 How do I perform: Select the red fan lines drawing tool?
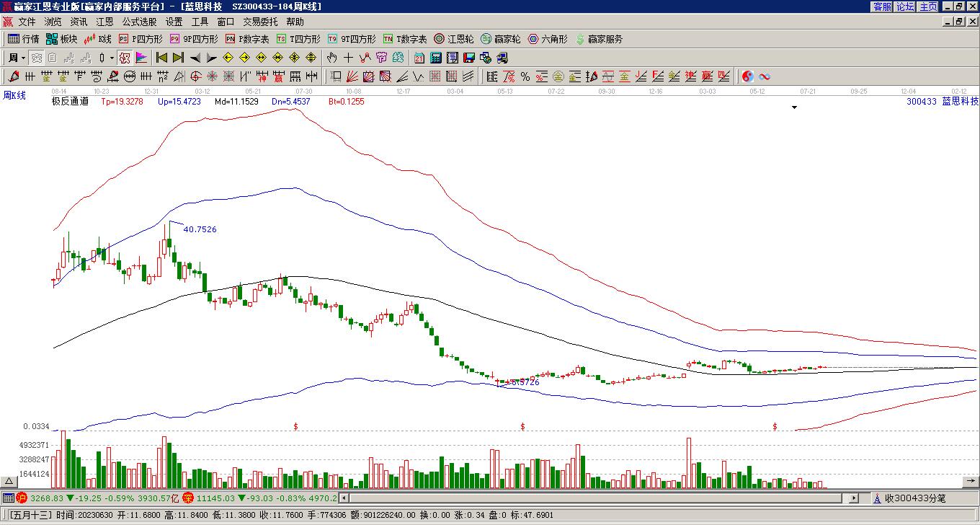(352, 76)
